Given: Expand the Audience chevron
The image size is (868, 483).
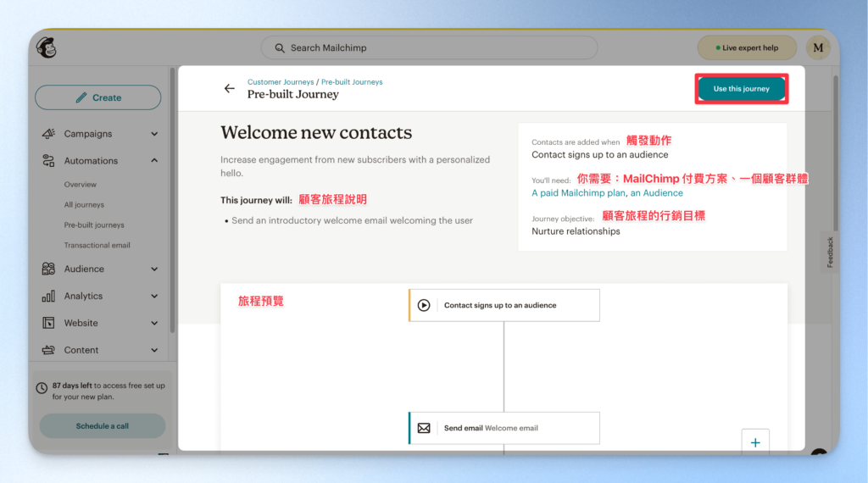Looking at the screenshot, I should pyautogui.click(x=154, y=269).
